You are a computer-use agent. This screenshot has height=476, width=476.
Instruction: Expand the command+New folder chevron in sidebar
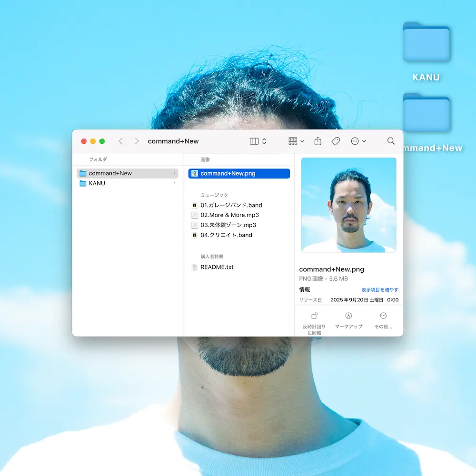(174, 173)
